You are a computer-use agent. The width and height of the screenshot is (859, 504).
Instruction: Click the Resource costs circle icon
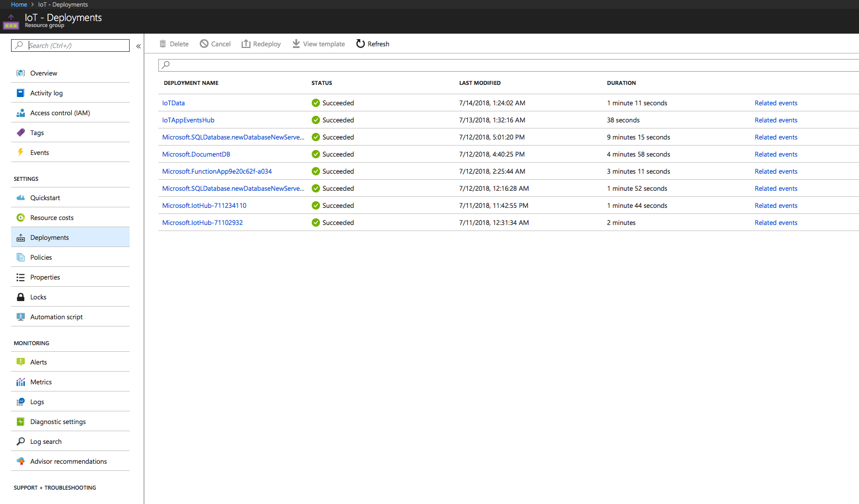click(x=20, y=218)
